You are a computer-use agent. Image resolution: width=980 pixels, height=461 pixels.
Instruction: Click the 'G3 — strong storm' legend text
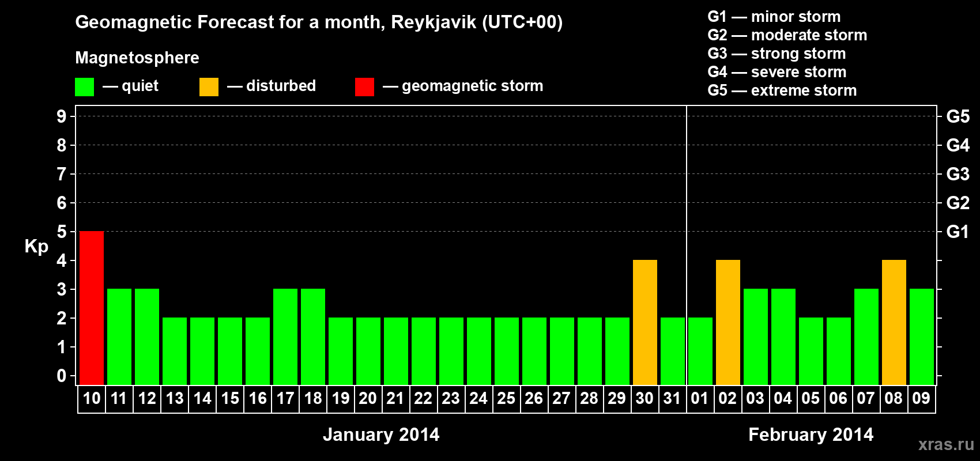click(777, 54)
